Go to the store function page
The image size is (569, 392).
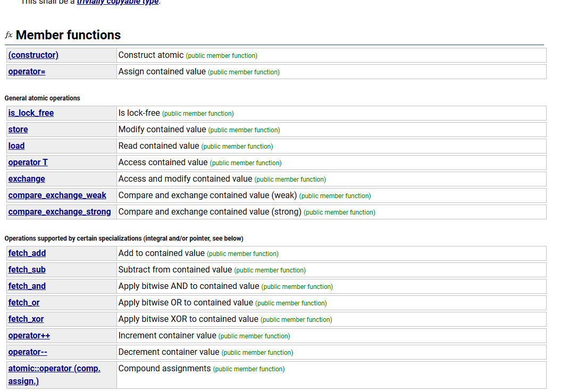click(18, 130)
